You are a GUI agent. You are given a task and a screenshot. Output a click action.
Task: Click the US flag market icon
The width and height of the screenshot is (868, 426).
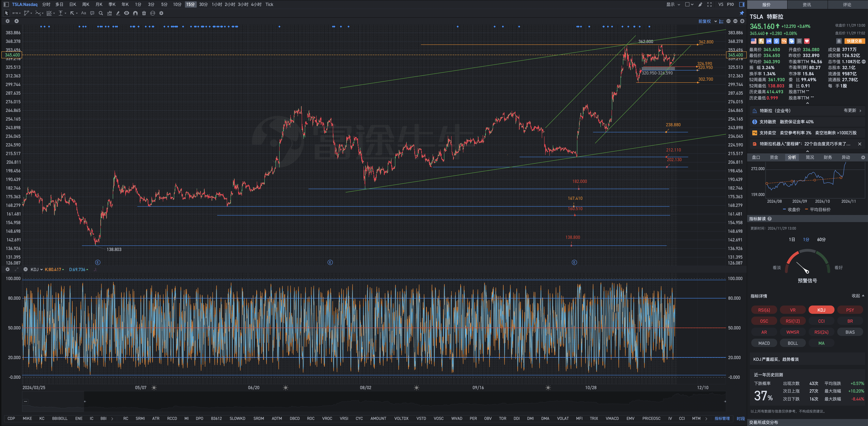(753, 41)
